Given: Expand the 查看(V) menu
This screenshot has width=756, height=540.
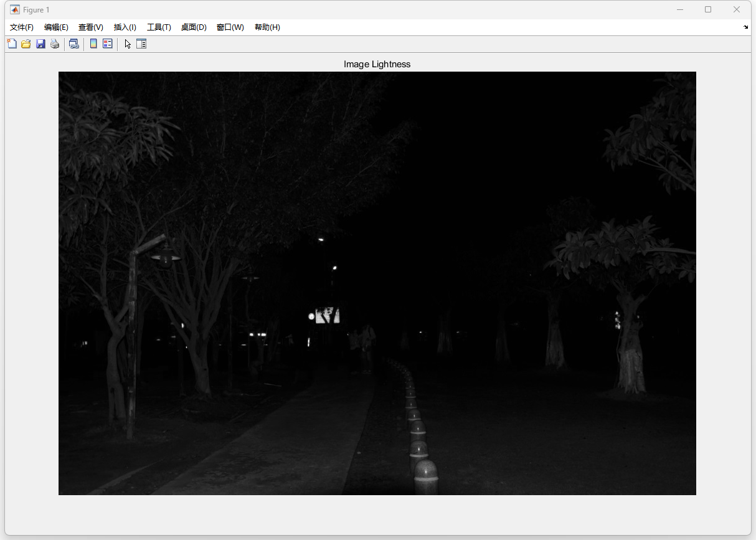Looking at the screenshot, I should pyautogui.click(x=91, y=27).
